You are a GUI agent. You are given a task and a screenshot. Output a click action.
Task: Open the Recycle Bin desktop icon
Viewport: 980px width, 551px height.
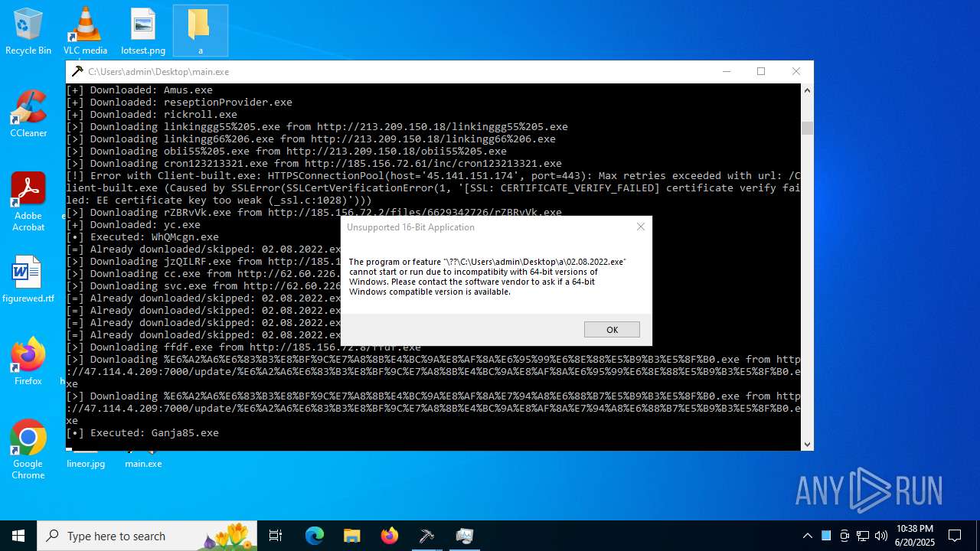28,31
